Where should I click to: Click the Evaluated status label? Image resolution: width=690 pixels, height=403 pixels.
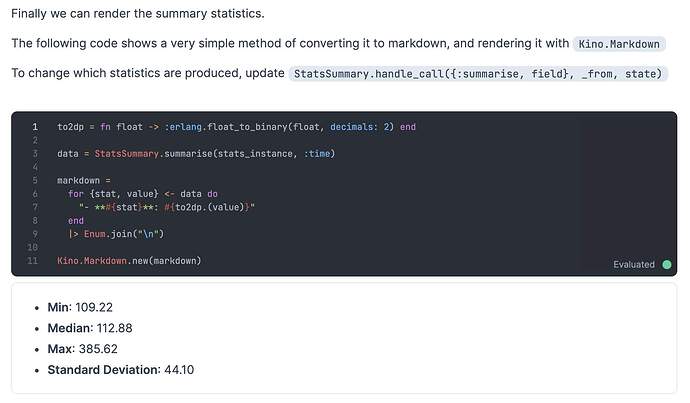coord(634,264)
